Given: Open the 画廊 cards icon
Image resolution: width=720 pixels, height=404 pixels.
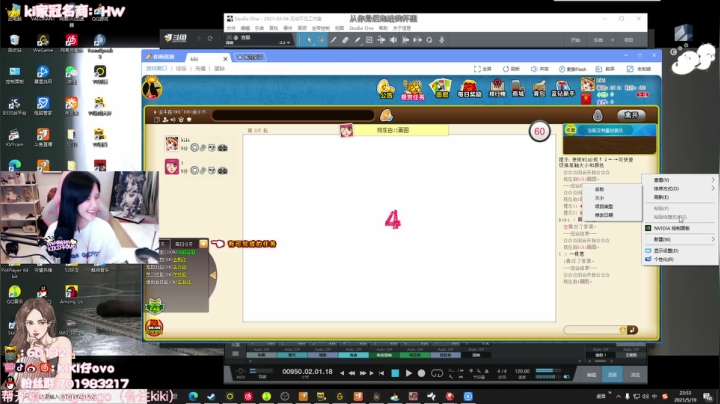Looking at the screenshot, I should (440, 89).
